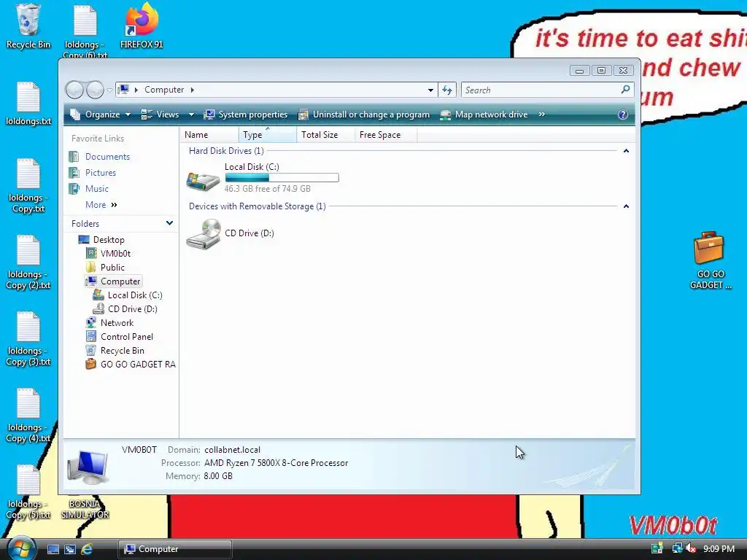Screen dimensions: 747x560
Task: Click Map network drive
Action: coord(484,114)
